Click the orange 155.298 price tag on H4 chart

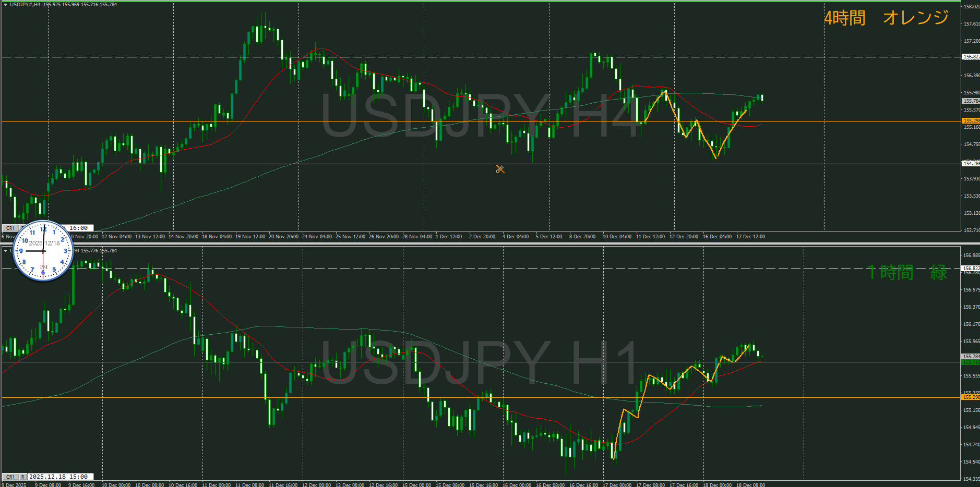pyautogui.click(x=971, y=121)
